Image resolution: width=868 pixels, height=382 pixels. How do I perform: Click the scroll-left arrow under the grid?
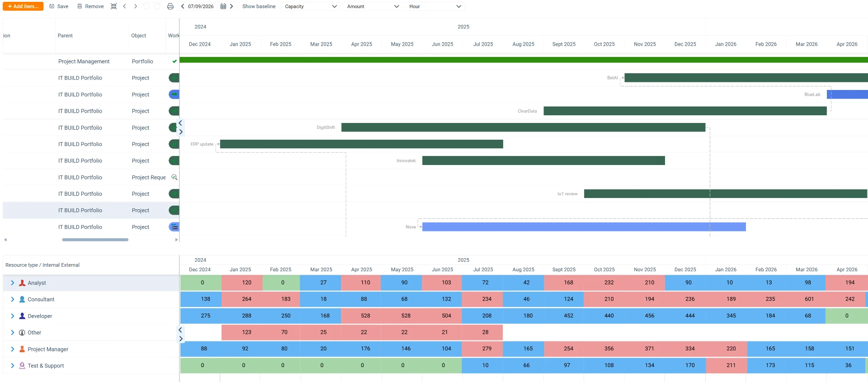(x=5, y=240)
